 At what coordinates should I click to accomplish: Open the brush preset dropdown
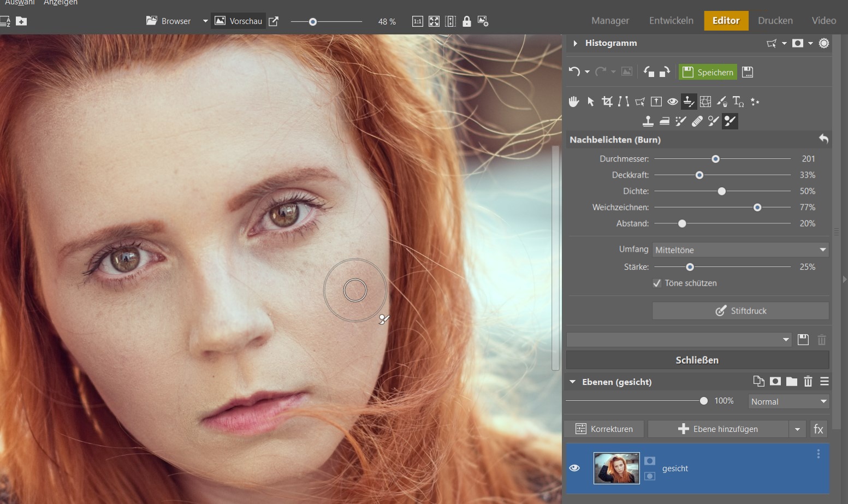click(x=679, y=340)
